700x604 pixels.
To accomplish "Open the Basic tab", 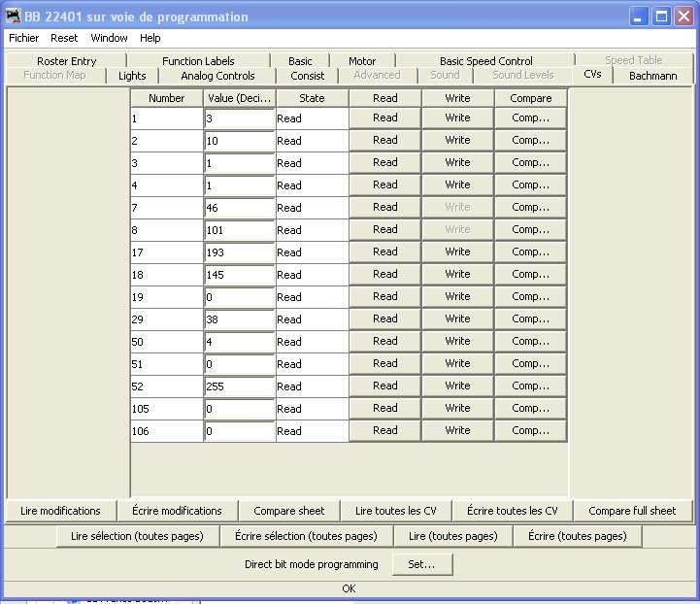I will click(300, 61).
